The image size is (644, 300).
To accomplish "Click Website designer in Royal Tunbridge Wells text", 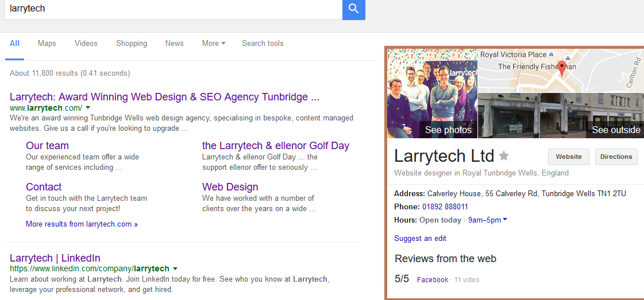I will pyautogui.click(x=481, y=173).
